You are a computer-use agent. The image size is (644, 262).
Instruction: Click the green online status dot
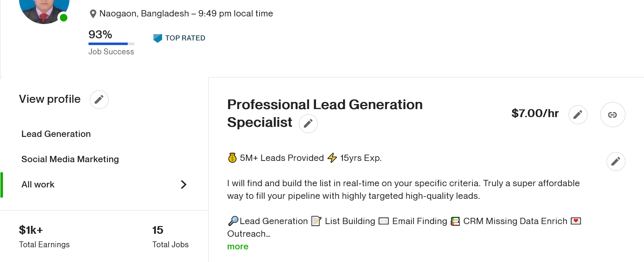coord(64,18)
